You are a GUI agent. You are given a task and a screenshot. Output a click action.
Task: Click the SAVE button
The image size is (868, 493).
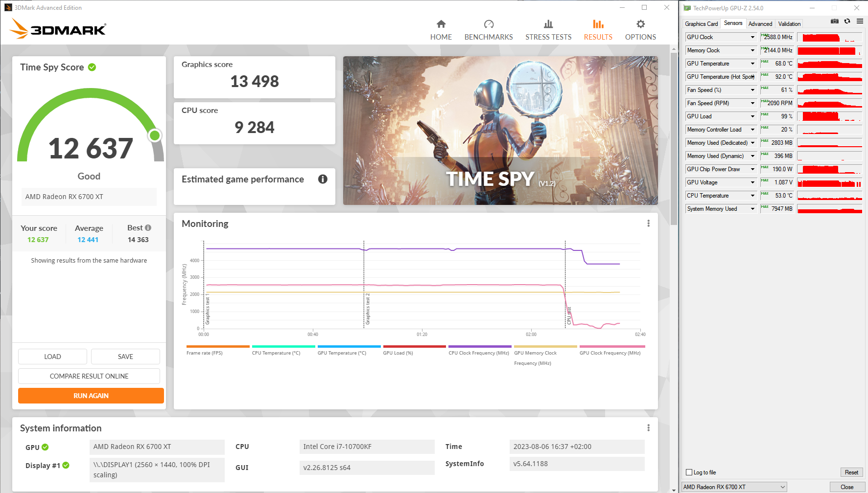(125, 357)
